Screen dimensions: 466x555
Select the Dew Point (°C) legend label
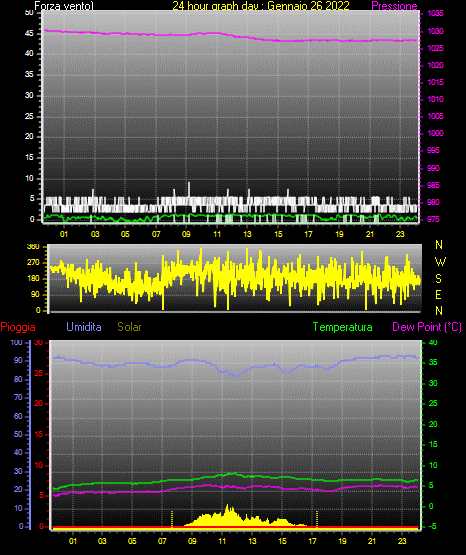pyautogui.click(x=427, y=327)
